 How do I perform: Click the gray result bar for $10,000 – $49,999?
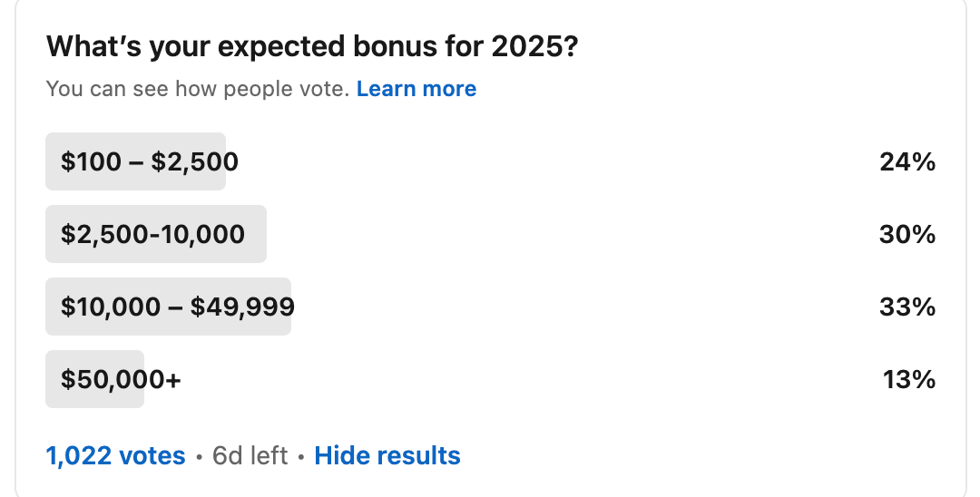pos(169,307)
